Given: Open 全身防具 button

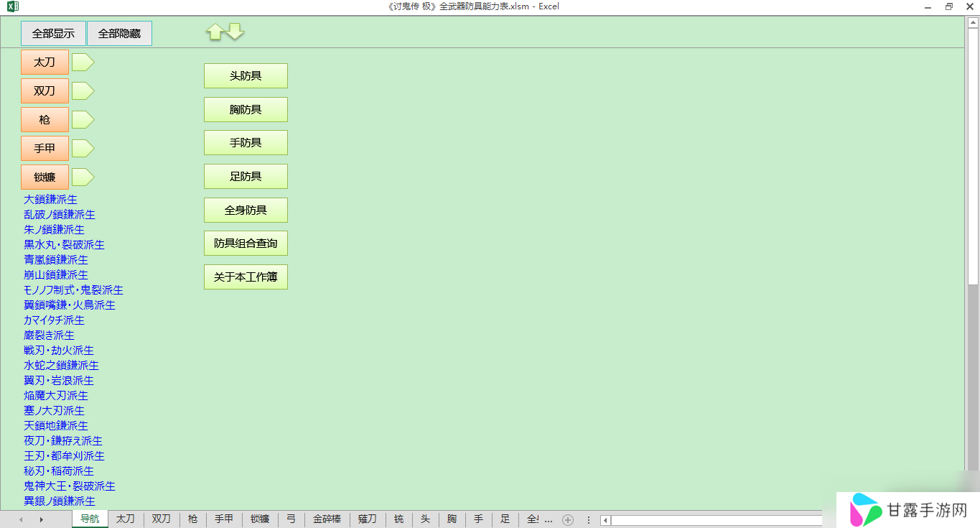Looking at the screenshot, I should point(246,210).
